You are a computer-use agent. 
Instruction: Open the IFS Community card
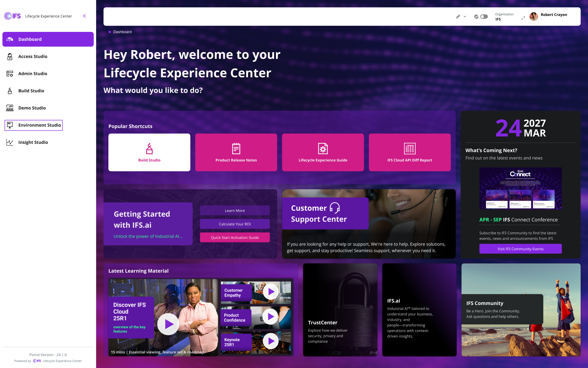tap(521, 310)
